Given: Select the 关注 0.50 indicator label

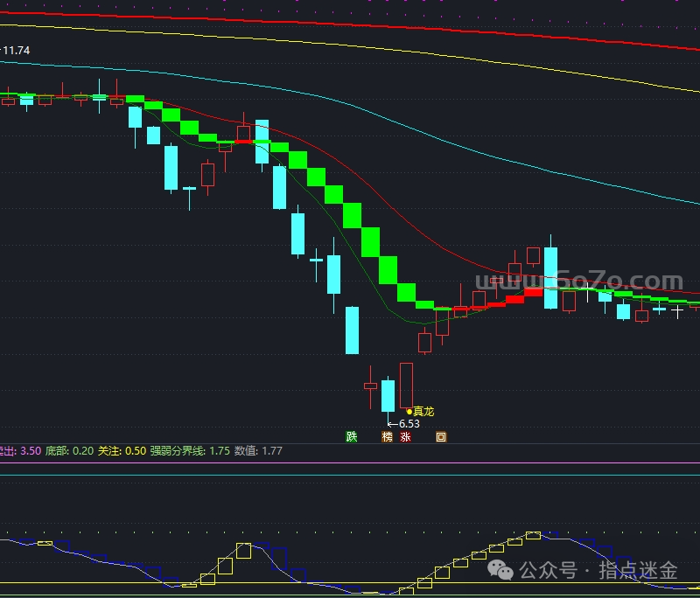Looking at the screenshot, I should click(x=122, y=451).
